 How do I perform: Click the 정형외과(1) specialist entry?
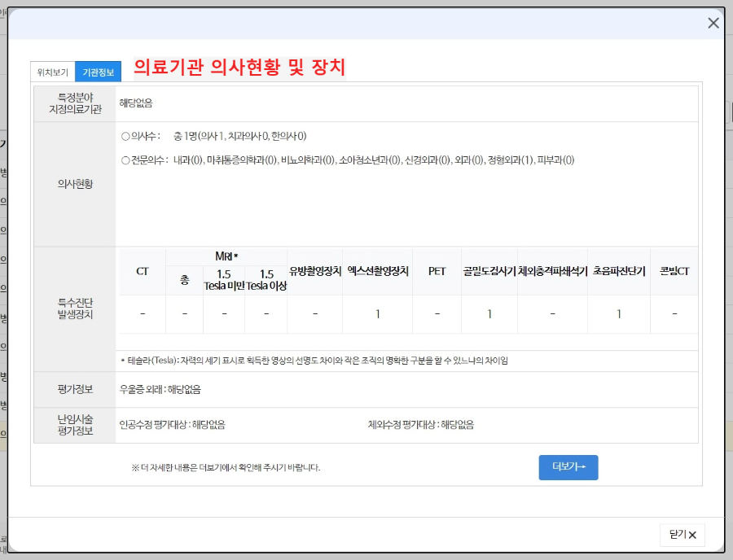[511, 160]
